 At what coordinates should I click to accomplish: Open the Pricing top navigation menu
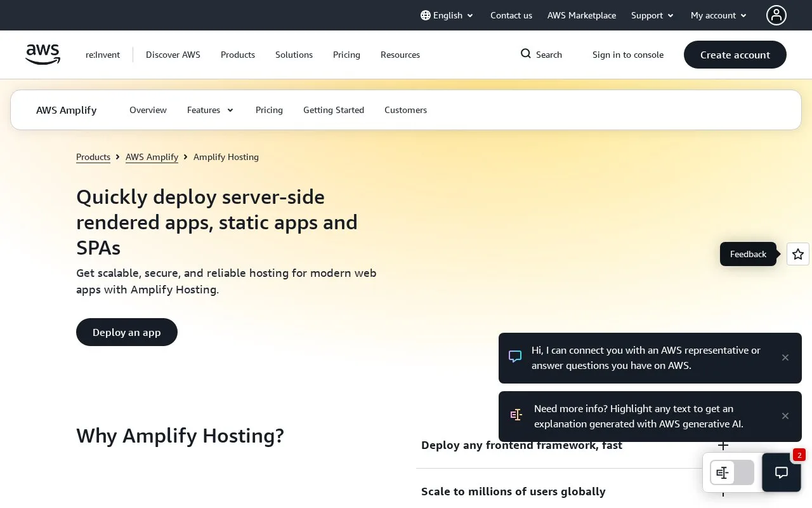346,55
